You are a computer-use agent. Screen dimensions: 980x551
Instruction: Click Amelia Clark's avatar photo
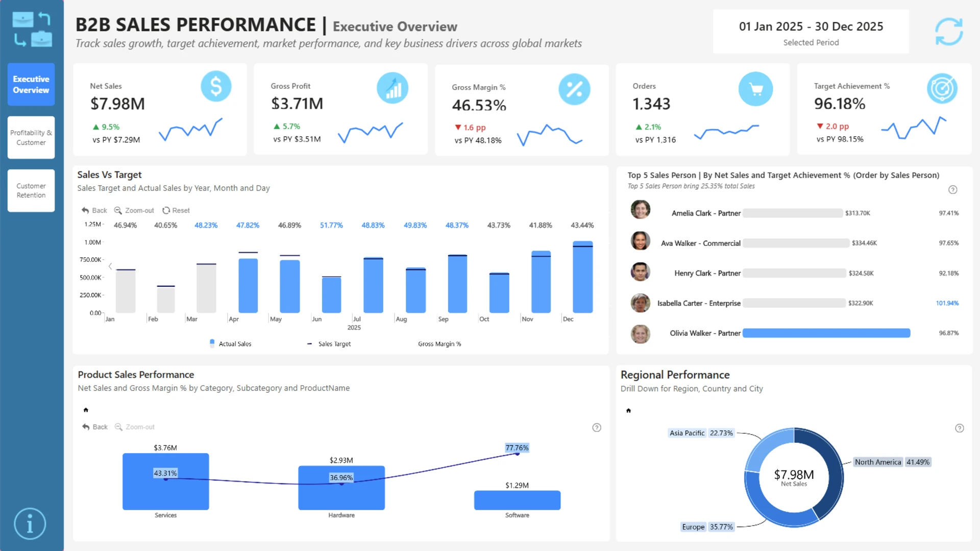[640, 209]
